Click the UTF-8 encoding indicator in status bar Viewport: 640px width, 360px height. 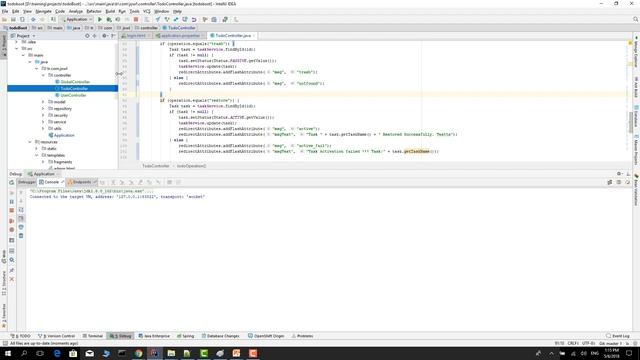pos(588,344)
